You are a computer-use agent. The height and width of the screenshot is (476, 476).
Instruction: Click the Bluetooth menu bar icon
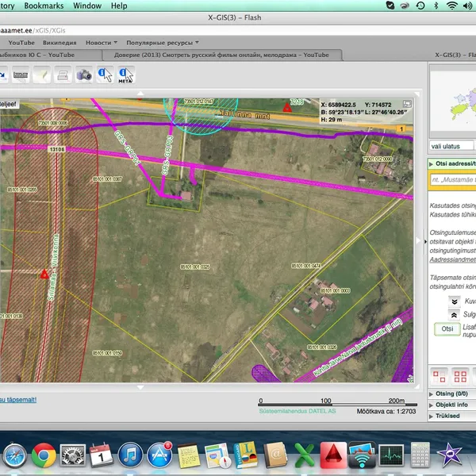[x=436, y=6]
